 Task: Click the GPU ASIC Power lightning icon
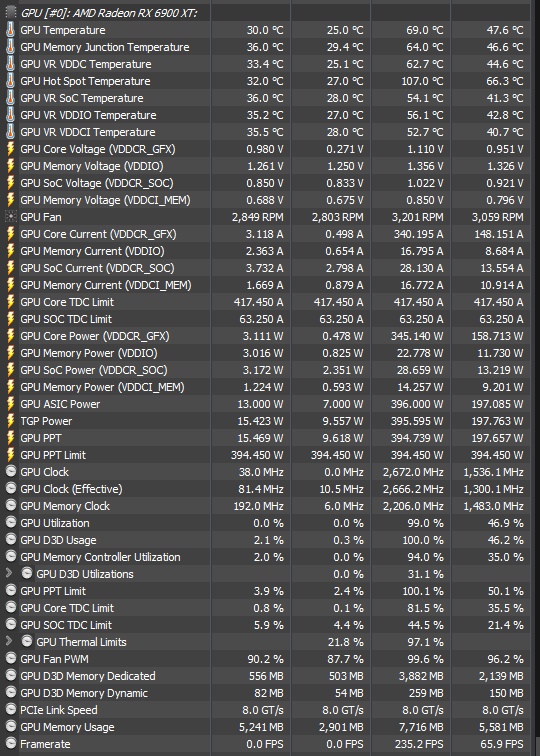pos(10,404)
